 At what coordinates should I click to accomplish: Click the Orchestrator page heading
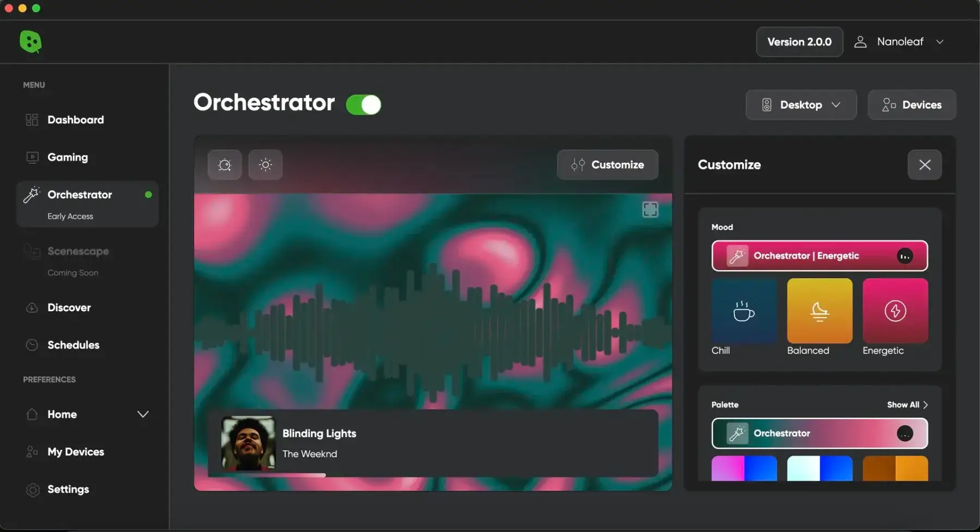(264, 102)
